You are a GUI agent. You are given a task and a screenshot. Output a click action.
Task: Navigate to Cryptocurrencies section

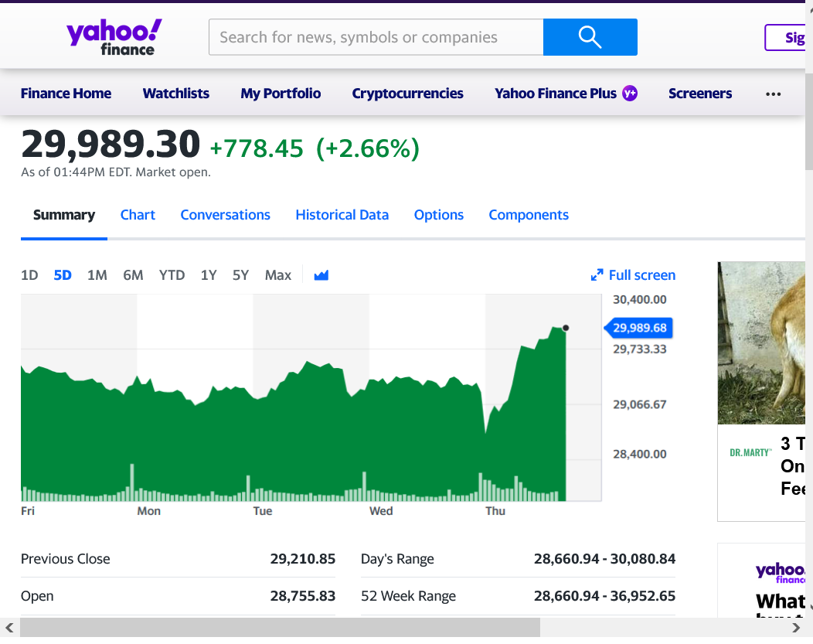pos(407,94)
